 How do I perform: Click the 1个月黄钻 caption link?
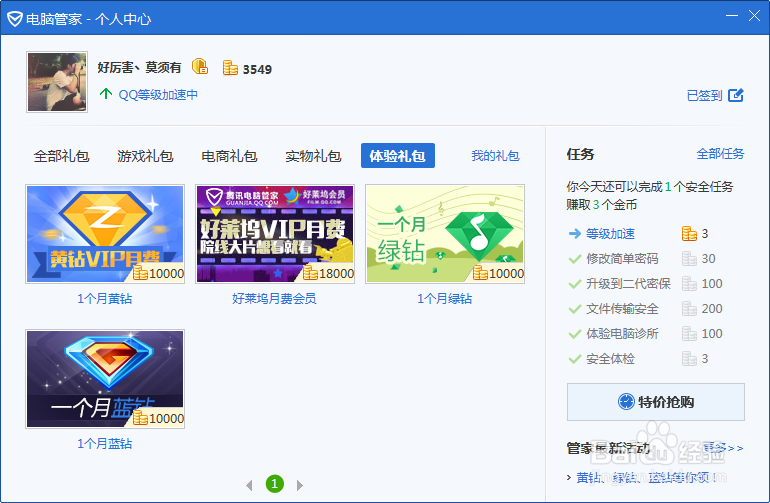coord(105,299)
